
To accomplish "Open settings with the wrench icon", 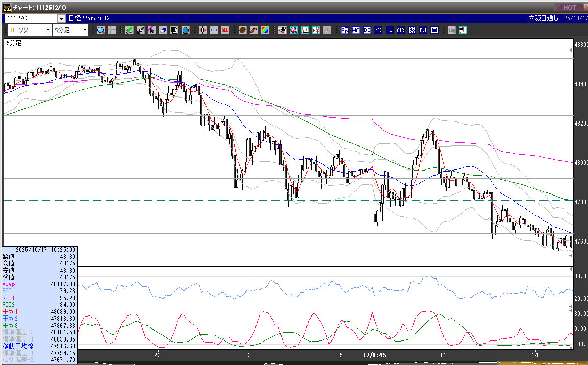I will [253, 30].
